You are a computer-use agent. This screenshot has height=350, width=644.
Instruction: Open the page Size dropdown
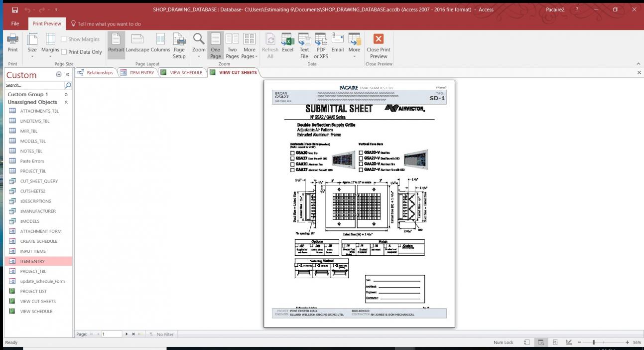(x=32, y=45)
